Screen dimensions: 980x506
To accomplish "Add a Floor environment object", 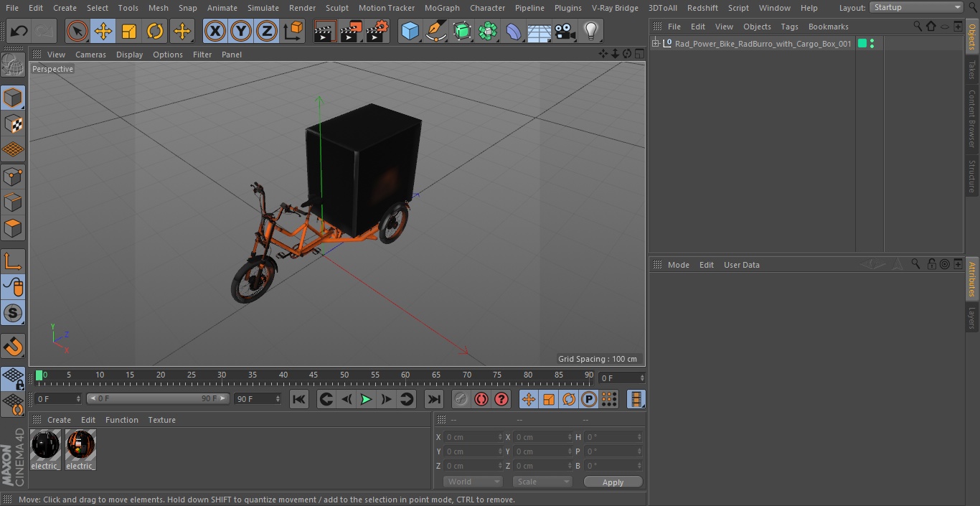I will coord(540,32).
